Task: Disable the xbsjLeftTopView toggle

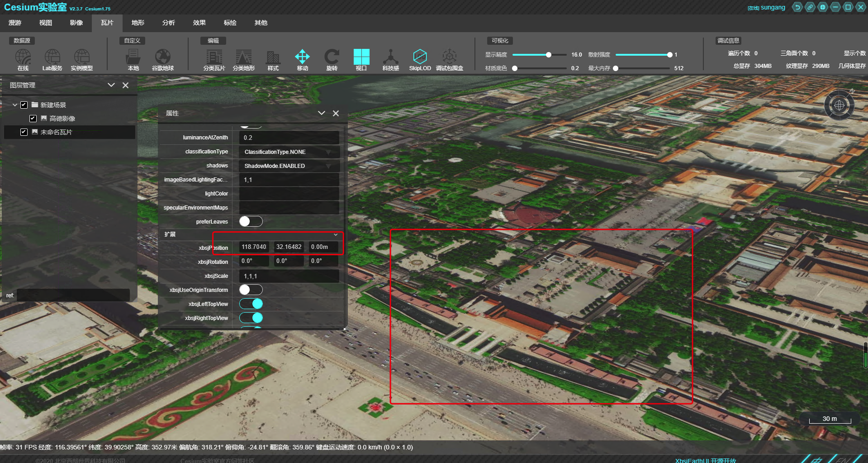Action: coord(251,304)
